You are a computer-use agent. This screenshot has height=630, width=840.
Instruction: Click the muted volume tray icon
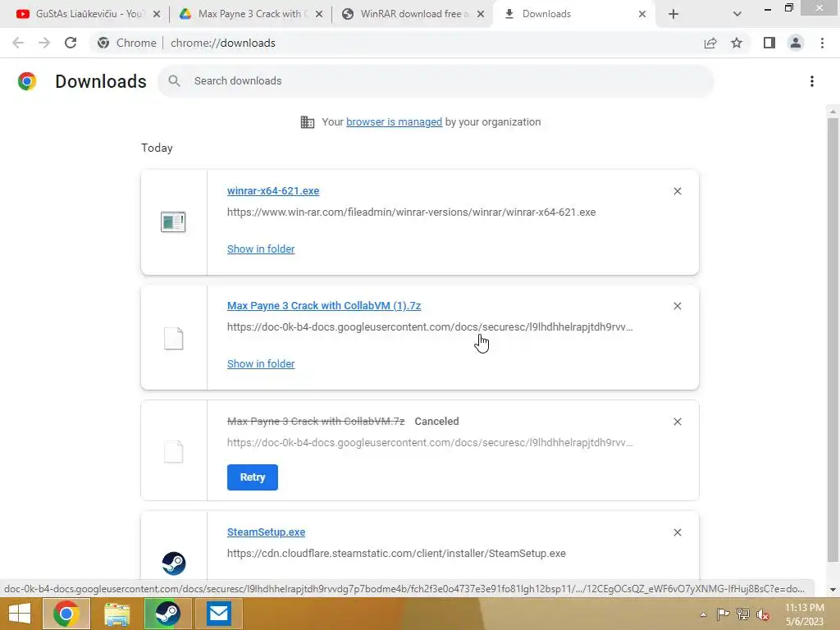point(763,614)
